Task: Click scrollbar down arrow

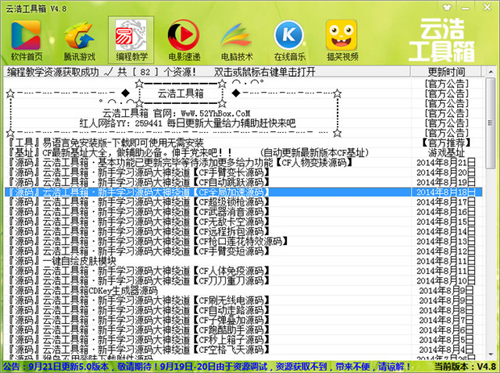Action: (x=490, y=354)
